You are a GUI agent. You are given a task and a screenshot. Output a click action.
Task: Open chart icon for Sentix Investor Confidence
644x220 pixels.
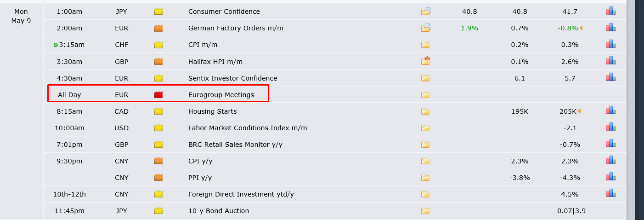point(610,78)
